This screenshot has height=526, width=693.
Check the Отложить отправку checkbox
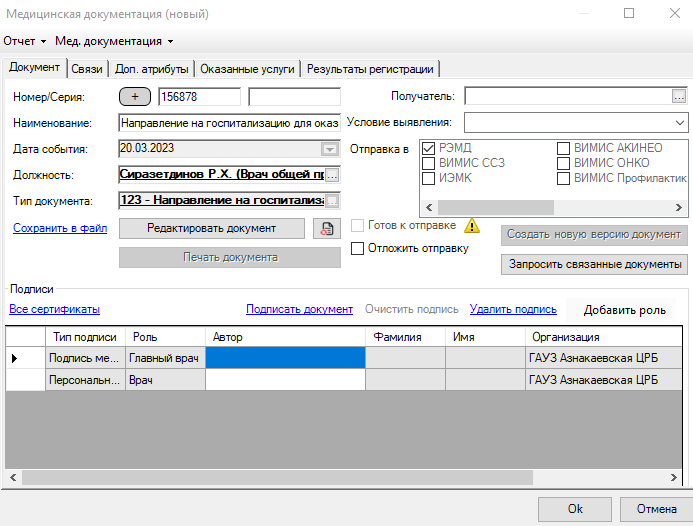coord(358,248)
